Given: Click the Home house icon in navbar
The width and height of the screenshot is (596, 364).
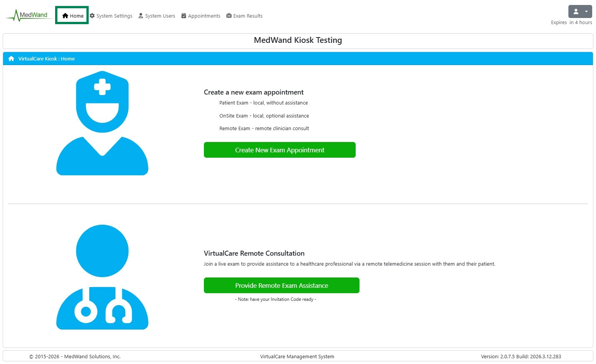Looking at the screenshot, I should 65,16.
